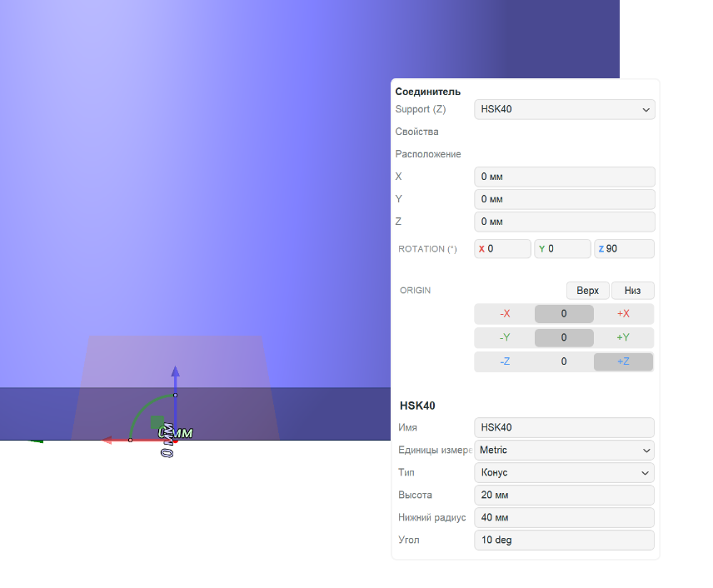Click the Низ origin button
The width and height of the screenshot is (713, 588).
pos(632,291)
